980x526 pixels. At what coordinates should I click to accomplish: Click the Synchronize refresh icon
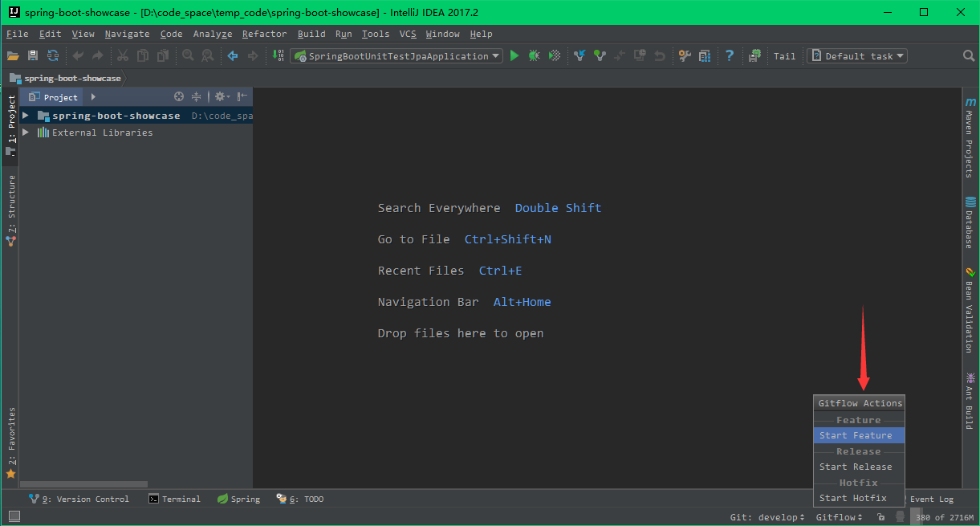(x=53, y=55)
